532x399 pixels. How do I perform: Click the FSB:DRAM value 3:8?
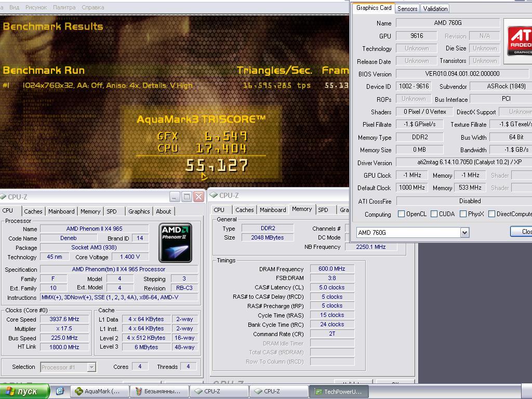(332, 278)
